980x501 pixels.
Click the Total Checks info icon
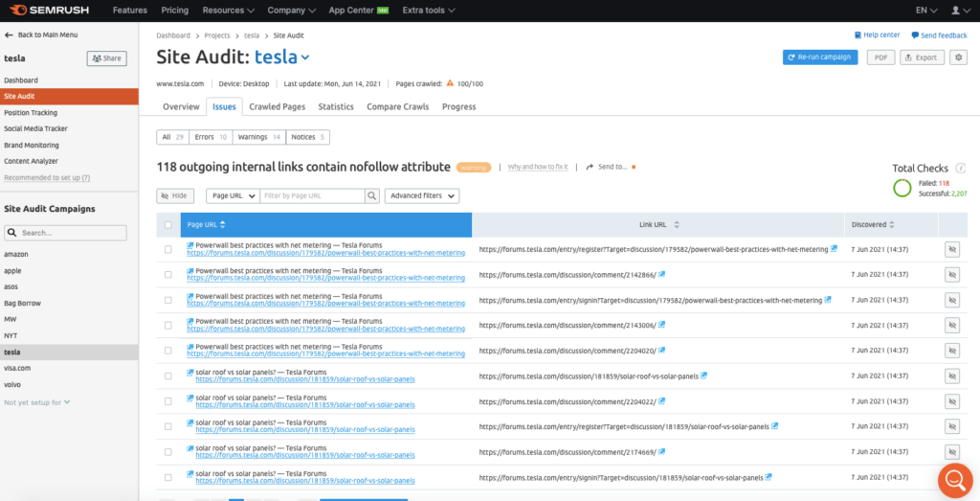tap(960, 168)
